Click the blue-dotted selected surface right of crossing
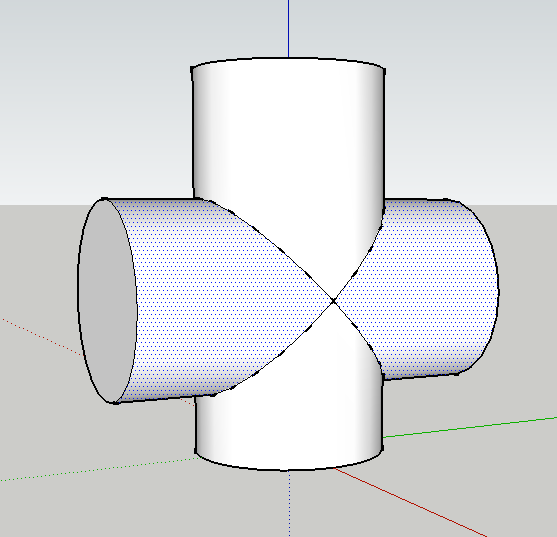Image resolution: width=557 pixels, height=537 pixels. 426,288
